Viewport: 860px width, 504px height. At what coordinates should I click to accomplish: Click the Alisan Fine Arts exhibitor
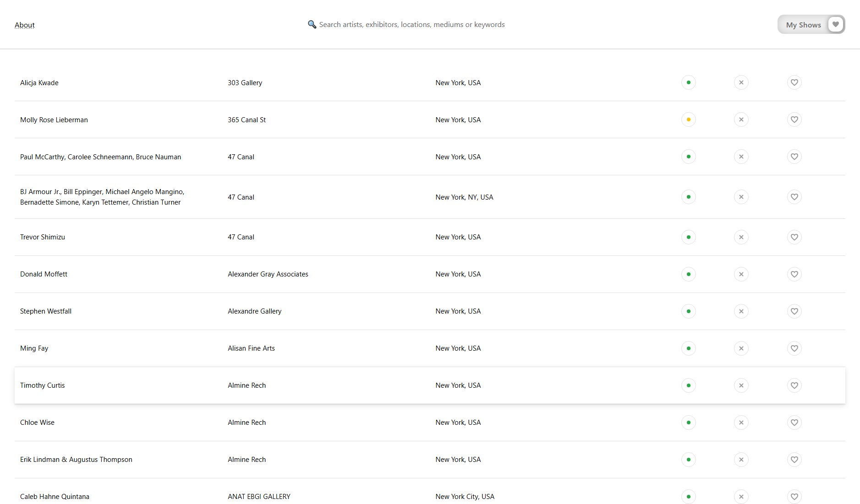click(252, 348)
